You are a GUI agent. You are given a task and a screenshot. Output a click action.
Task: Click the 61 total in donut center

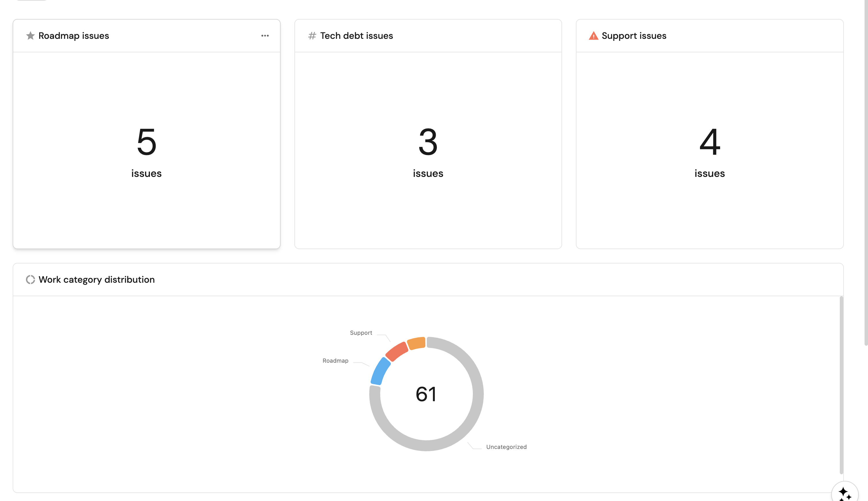[x=426, y=394]
